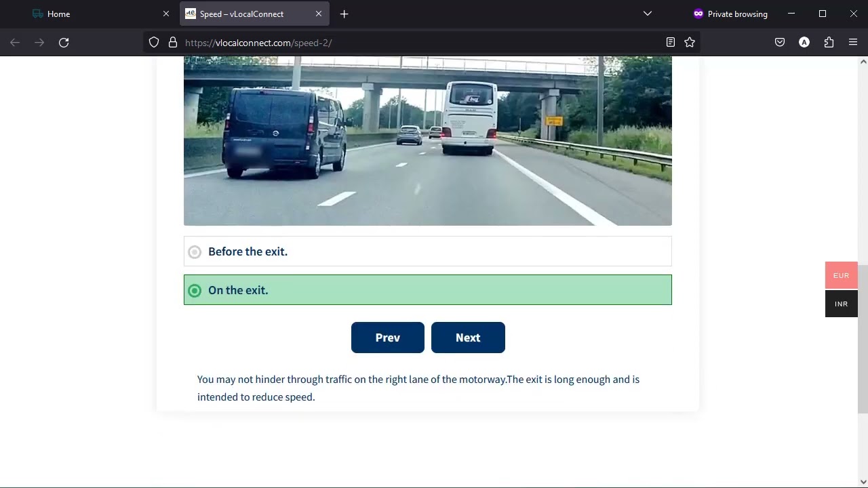
Task: Toggle reader view icon in address bar
Action: [671, 43]
